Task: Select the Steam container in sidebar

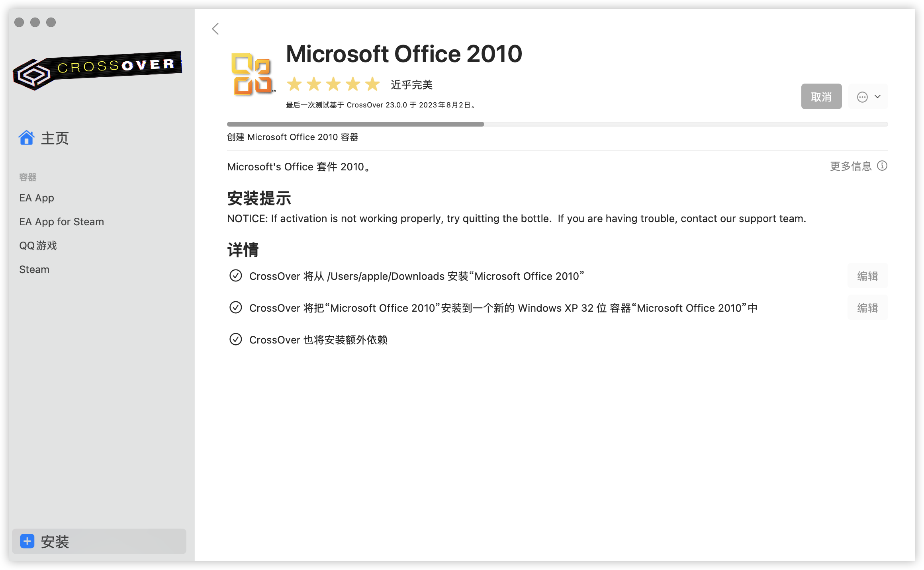Action: [34, 269]
